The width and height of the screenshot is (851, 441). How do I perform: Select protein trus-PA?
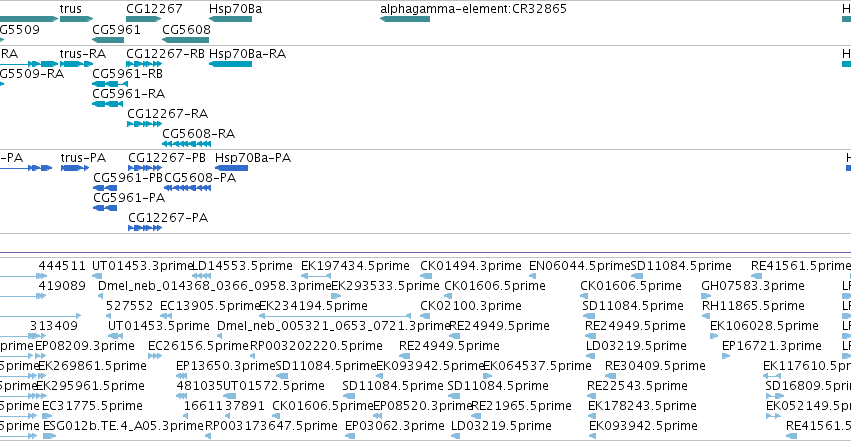pos(83,158)
